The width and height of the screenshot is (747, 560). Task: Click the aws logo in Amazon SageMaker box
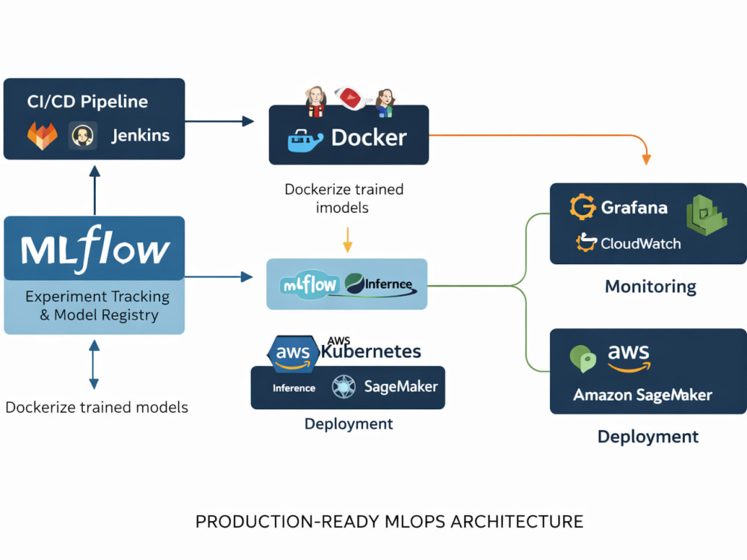(629, 358)
